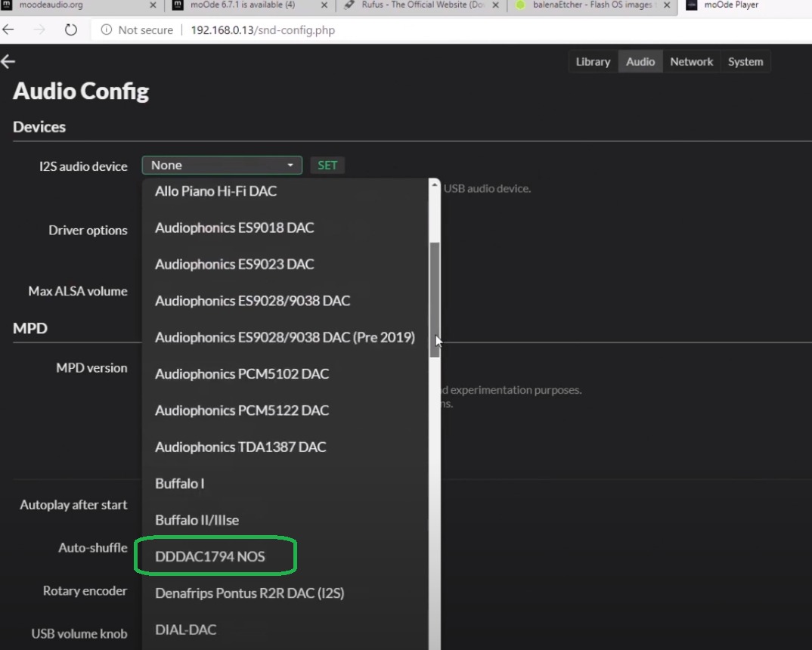Close the Rufus Official Website tab
The height and width of the screenshot is (650, 812).
click(495, 5)
